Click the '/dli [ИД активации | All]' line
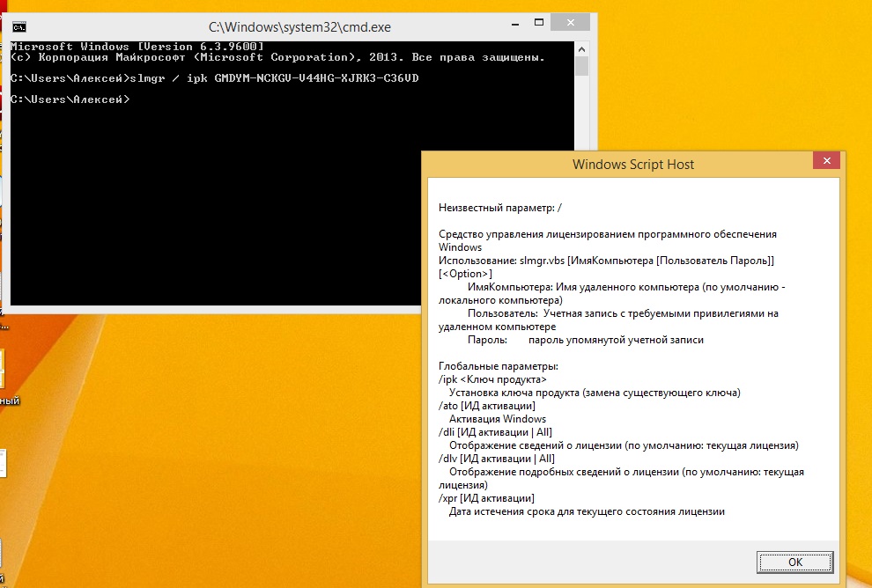This screenshot has height=588, width=872. (x=495, y=432)
